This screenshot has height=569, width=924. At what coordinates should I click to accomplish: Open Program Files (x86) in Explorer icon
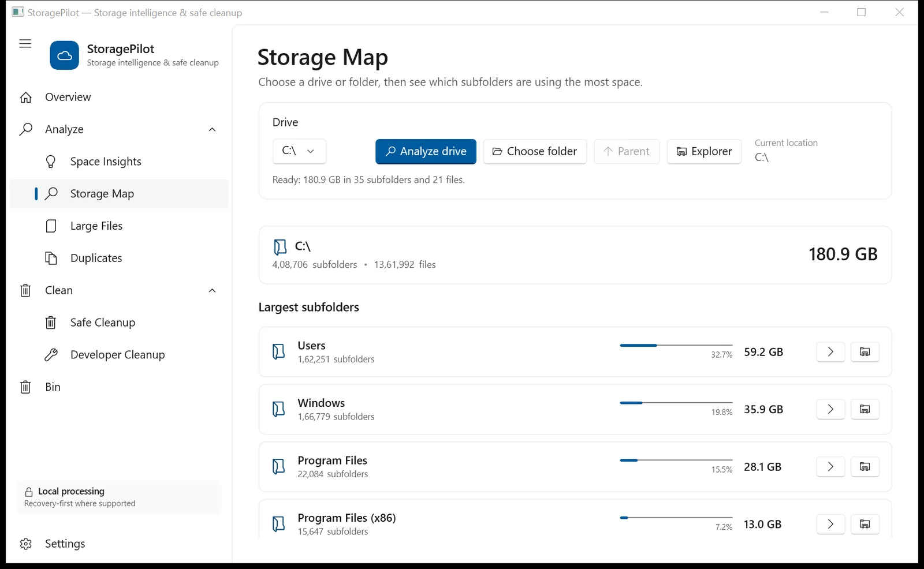[865, 524]
